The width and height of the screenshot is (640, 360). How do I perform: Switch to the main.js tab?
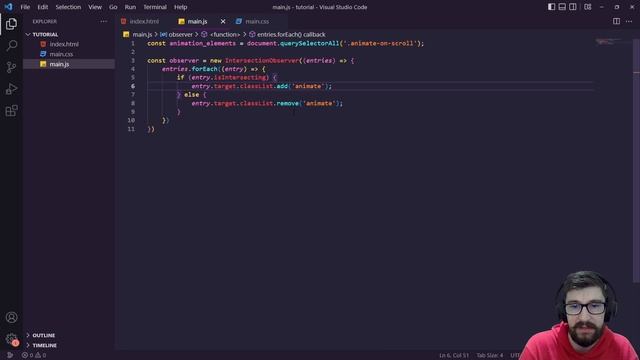198,21
